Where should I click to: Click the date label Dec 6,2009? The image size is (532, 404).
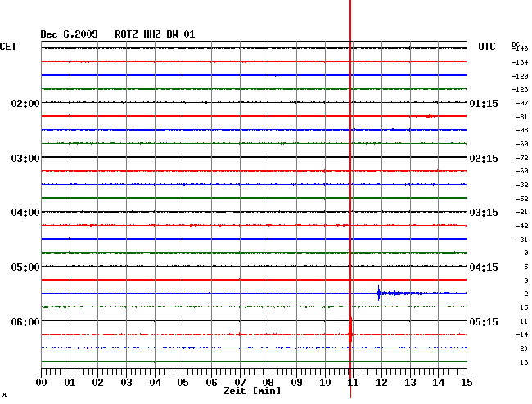pyautogui.click(x=69, y=34)
